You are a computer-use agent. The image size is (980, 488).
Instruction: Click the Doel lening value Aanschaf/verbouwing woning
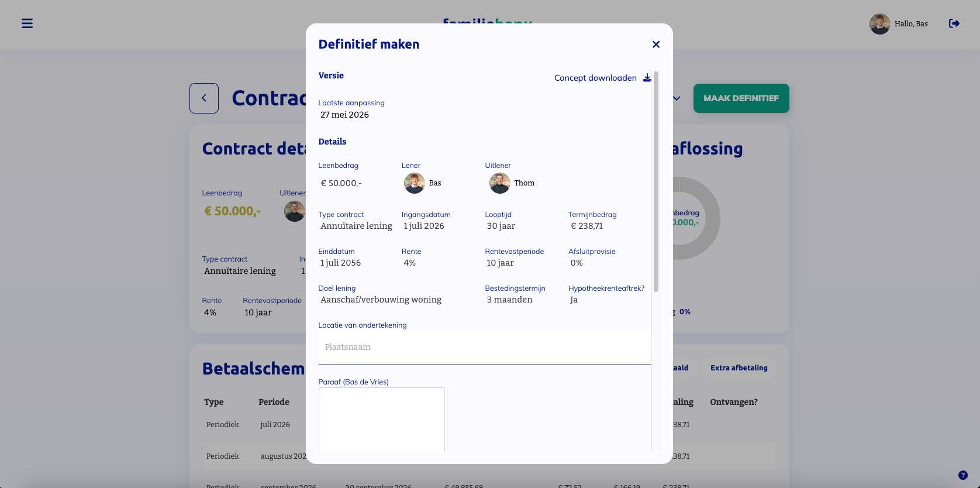[x=381, y=300]
